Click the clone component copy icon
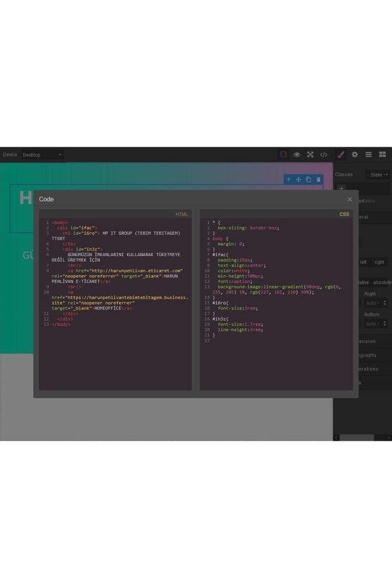 tap(309, 180)
